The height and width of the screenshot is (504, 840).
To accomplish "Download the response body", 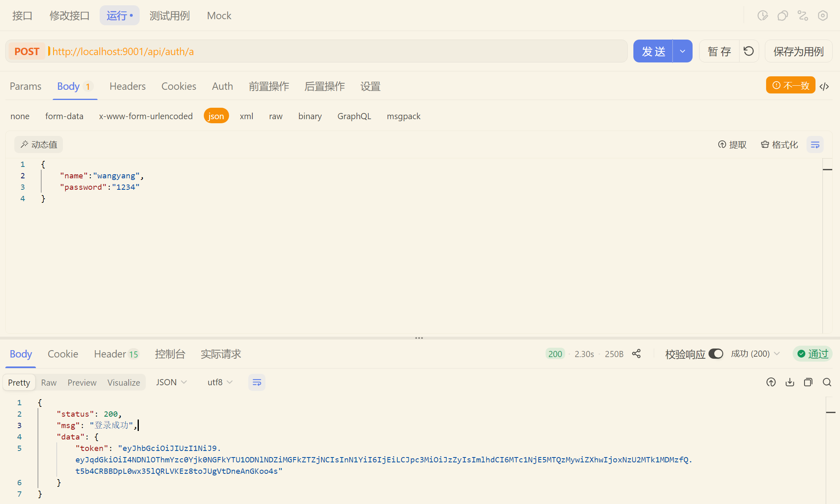I will pyautogui.click(x=790, y=382).
